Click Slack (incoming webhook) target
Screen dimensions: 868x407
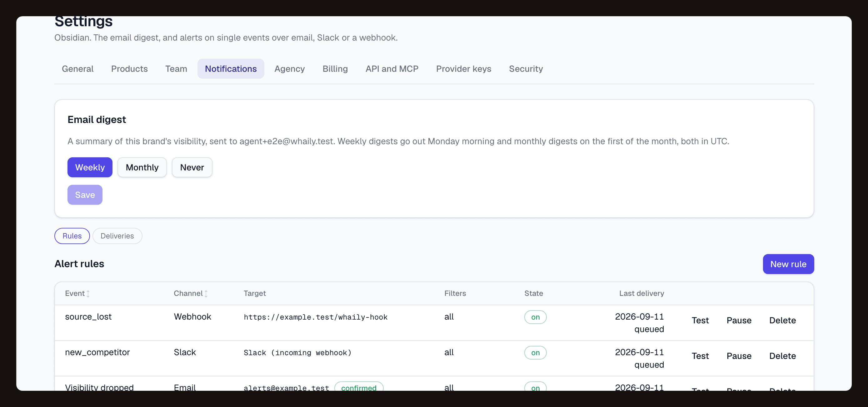[297, 353]
